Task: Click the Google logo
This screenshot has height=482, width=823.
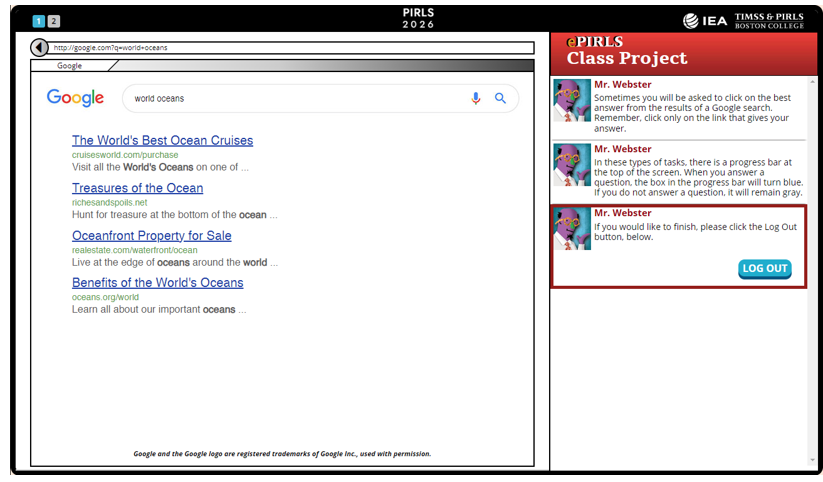Action: (75, 98)
